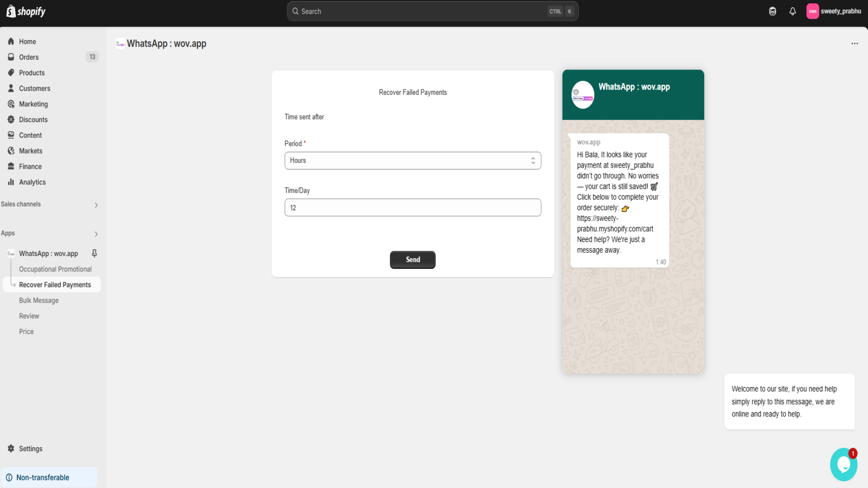868x488 pixels.
Task: Click the CTRL shortcut key hint
Action: click(556, 11)
